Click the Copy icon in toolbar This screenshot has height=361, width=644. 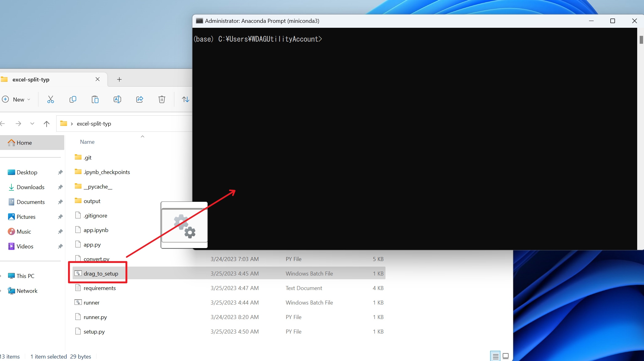point(73,99)
